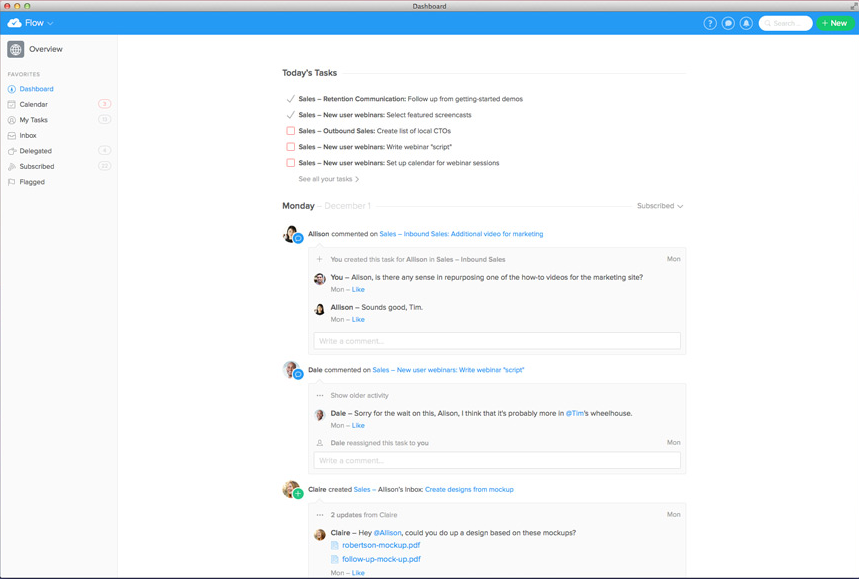Click Allison's avatar next to her comment
This screenshot has width=859, height=579.
(x=291, y=234)
